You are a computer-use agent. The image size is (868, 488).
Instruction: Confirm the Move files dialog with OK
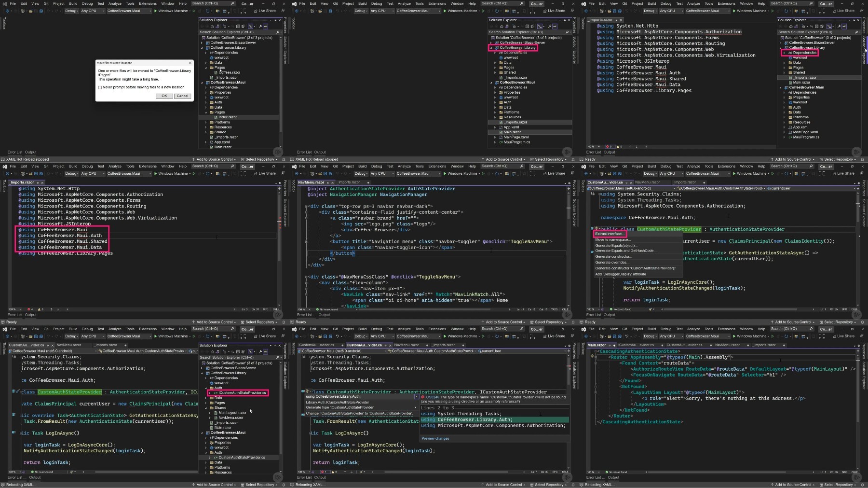click(164, 96)
